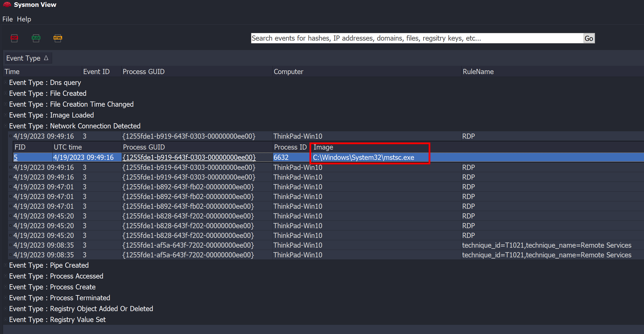644x334 pixels.
Task: Expand the Registry Value Set group
Action: coord(5,319)
